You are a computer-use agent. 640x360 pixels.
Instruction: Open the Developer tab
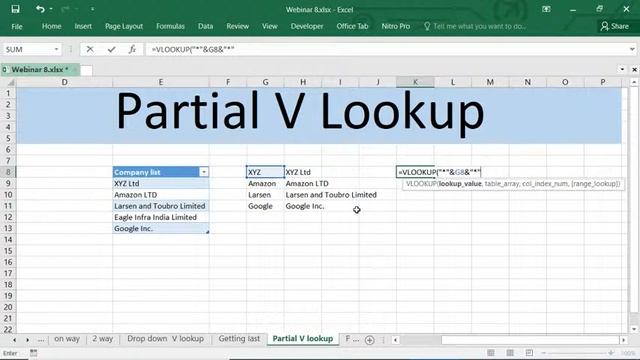point(307,26)
